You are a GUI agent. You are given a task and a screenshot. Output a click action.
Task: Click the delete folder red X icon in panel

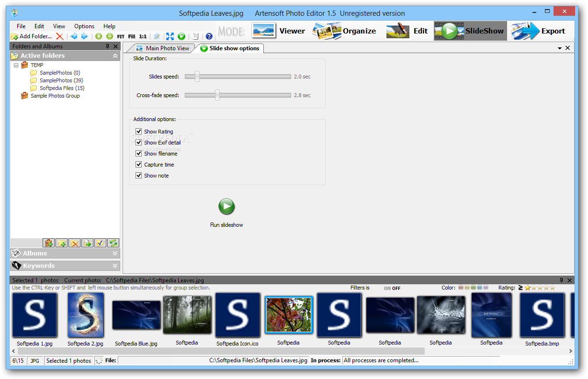[74, 243]
